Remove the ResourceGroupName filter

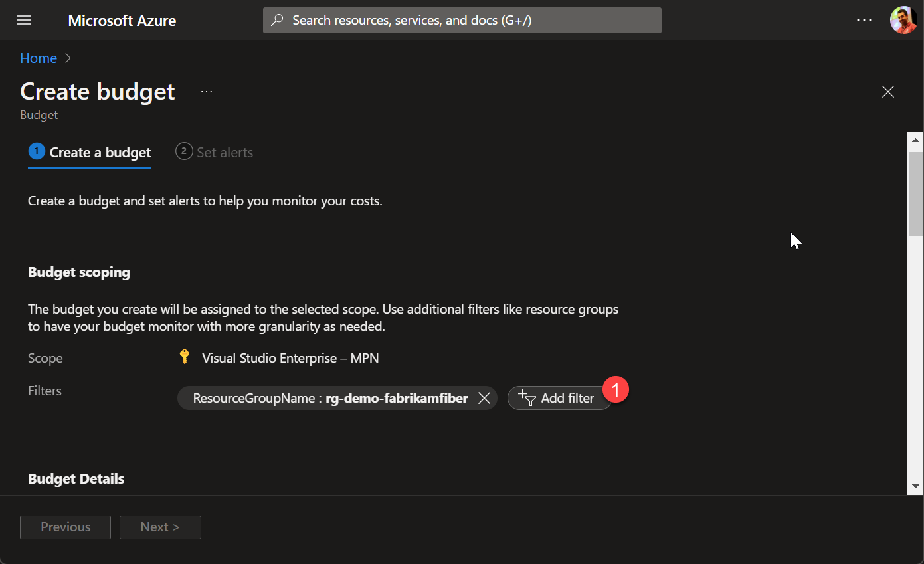(x=484, y=398)
